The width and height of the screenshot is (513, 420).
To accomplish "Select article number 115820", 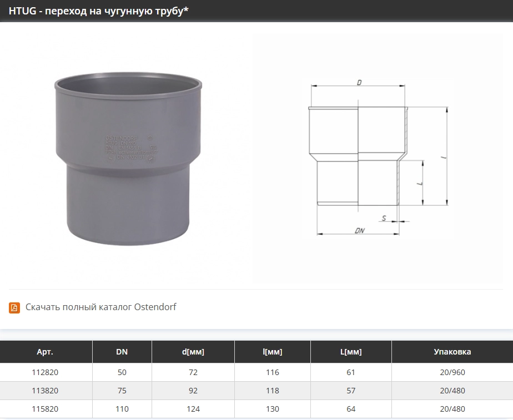I will (x=45, y=409).
